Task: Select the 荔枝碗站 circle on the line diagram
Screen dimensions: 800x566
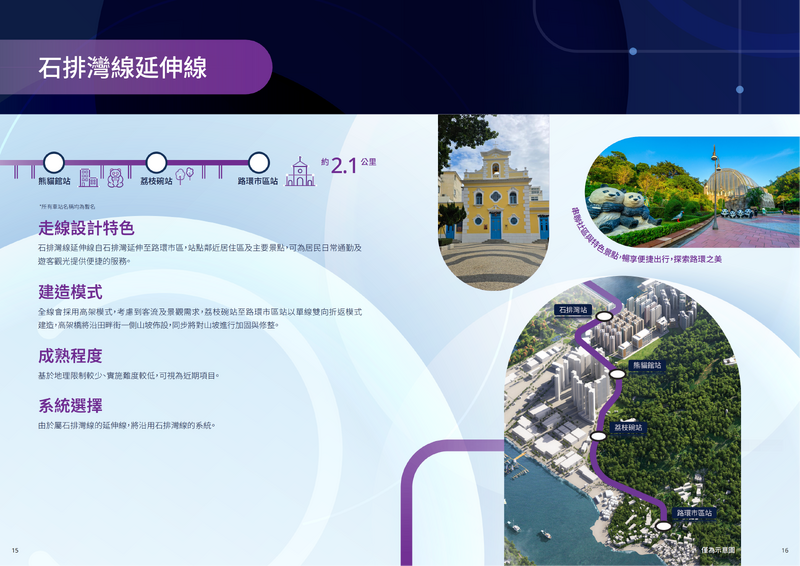Action: point(155,162)
